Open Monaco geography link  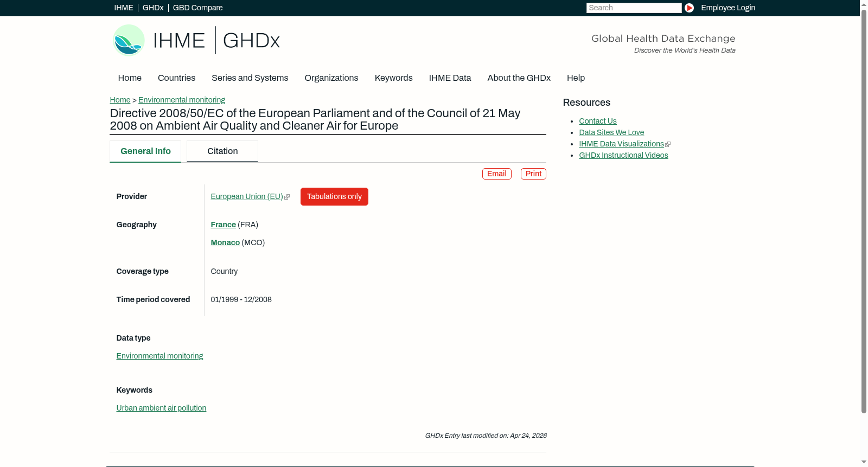(x=225, y=242)
